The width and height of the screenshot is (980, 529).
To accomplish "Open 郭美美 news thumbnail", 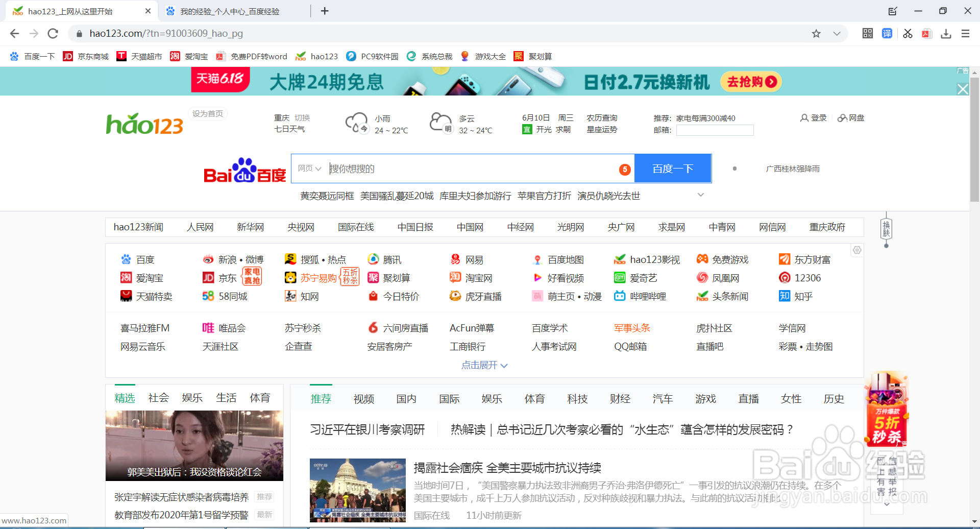I will [x=194, y=446].
